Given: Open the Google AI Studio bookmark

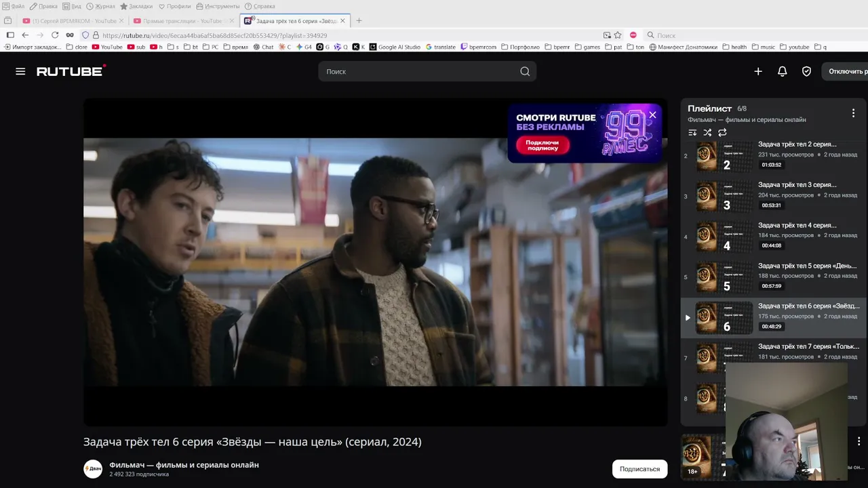Looking at the screenshot, I should [x=395, y=47].
